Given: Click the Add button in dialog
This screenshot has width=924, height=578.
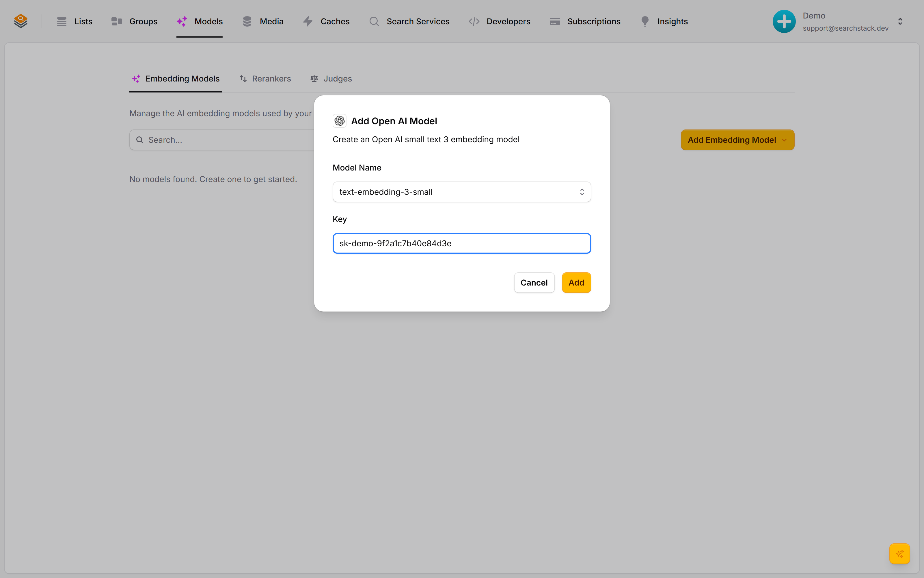Looking at the screenshot, I should (576, 283).
